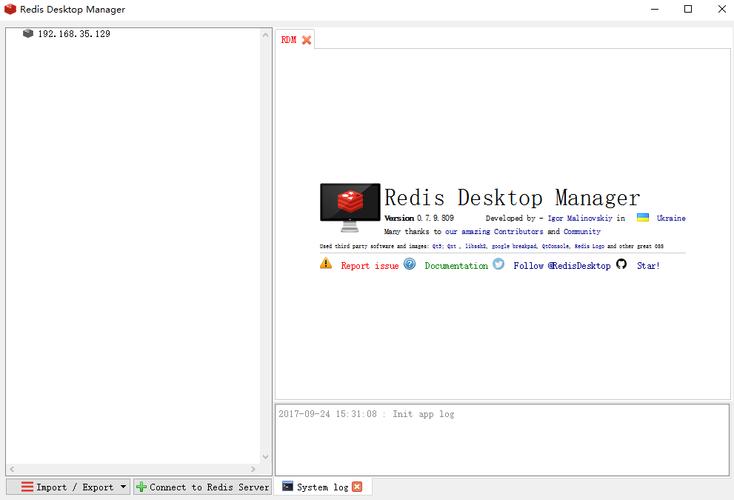Click the green plus icon for new connection
The height and width of the screenshot is (500, 734).
[141, 487]
